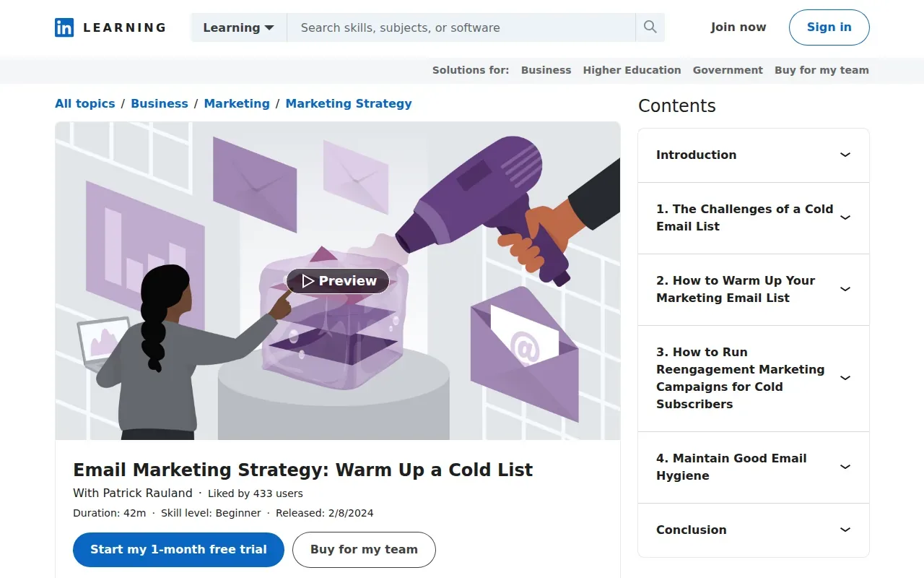Click the Skill level: Beginner text
The width and height of the screenshot is (924, 578).
(x=211, y=513)
